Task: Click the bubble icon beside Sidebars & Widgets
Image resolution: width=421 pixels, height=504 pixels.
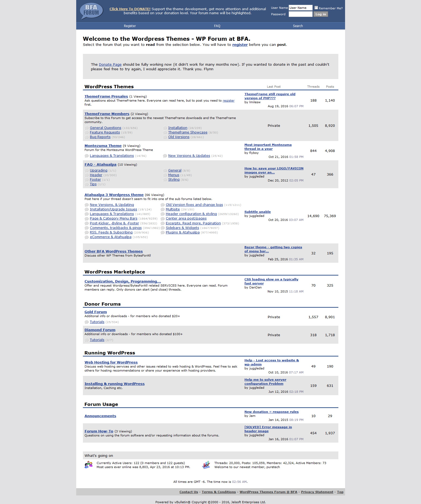Action: (x=163, y=228)
